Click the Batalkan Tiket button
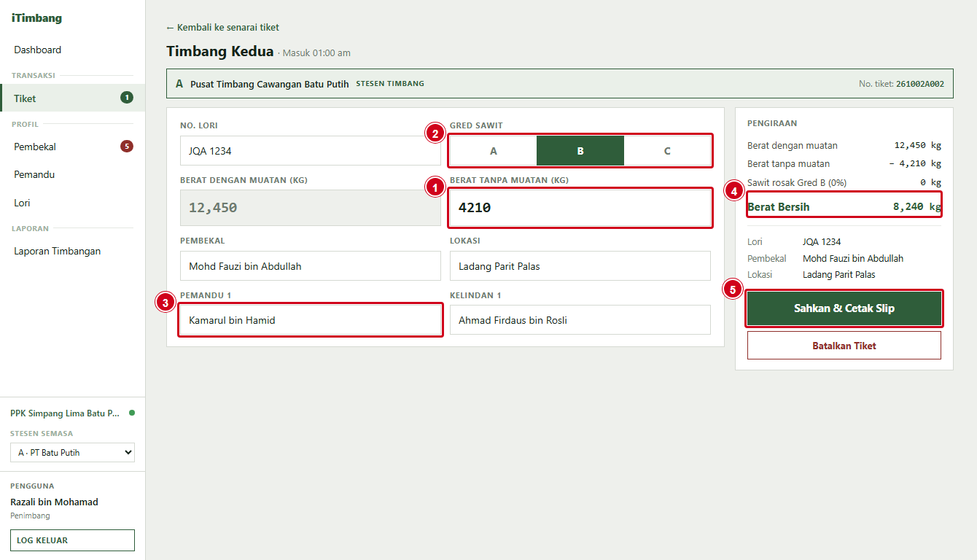 coord(844,346)
